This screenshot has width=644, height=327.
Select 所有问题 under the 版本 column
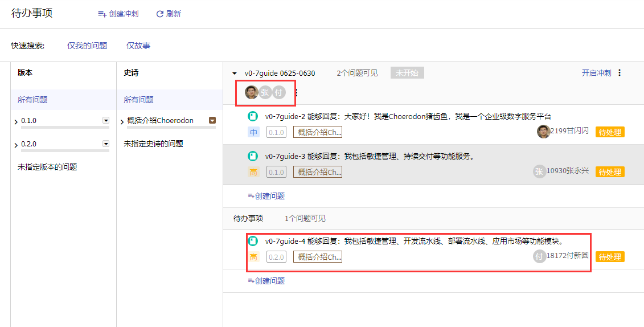click(x=32, y=100)
